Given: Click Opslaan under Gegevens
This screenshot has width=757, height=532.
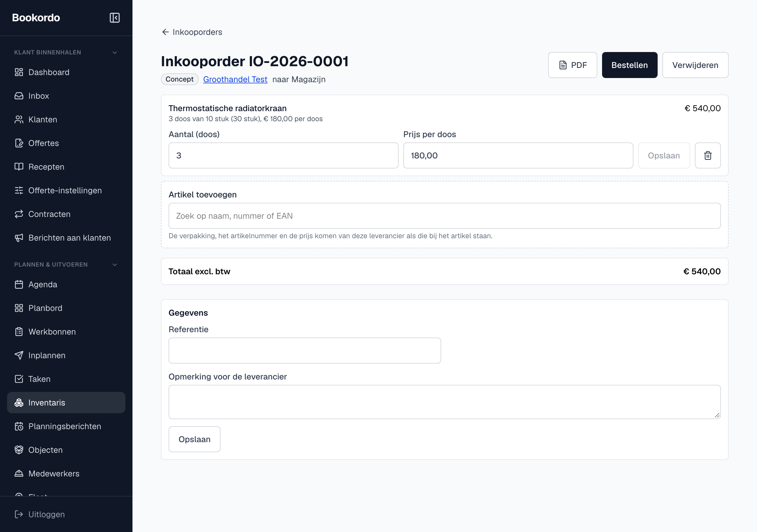Looking at the screenshot, I should point(195,439).
